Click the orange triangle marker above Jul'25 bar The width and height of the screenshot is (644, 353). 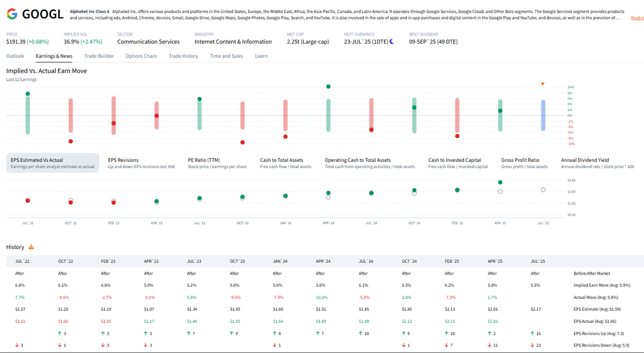pos(543,84)
